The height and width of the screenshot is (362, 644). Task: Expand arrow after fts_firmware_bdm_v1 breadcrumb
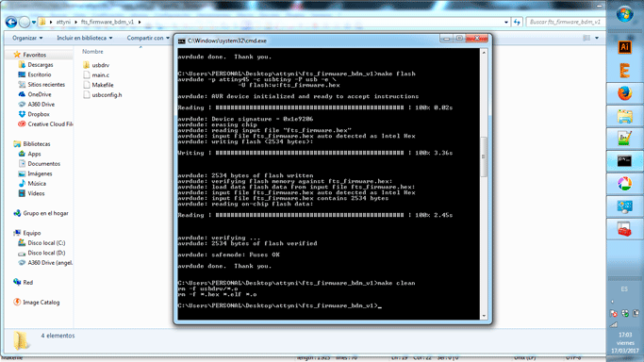coord(140,23)
